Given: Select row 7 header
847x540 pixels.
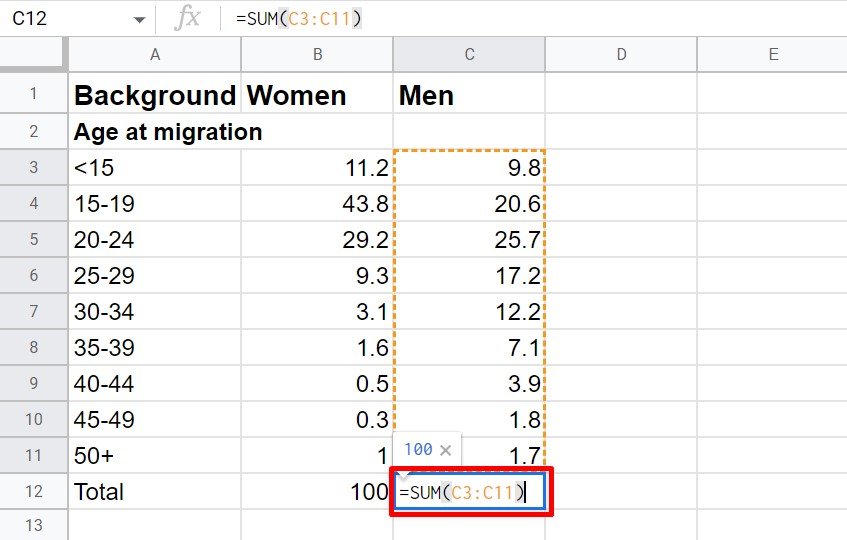Looking at the screenshot, I should click(33, 311).
